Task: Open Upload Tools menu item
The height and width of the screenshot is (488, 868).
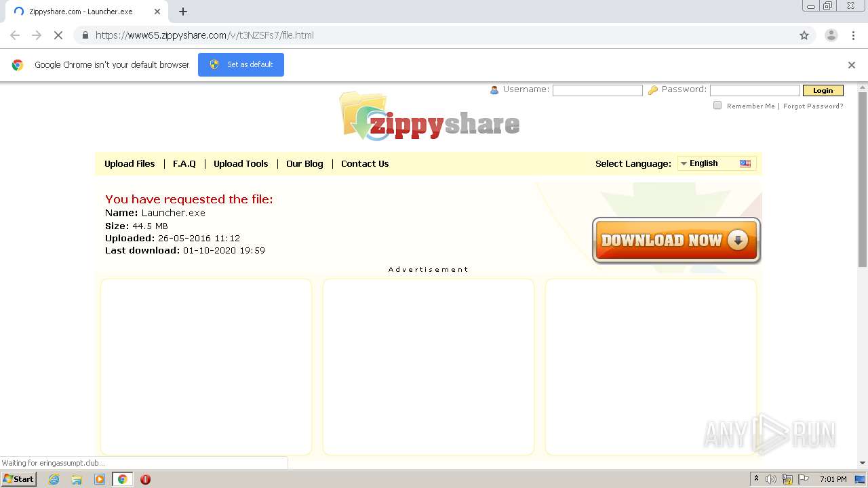Action: point(241,163)
